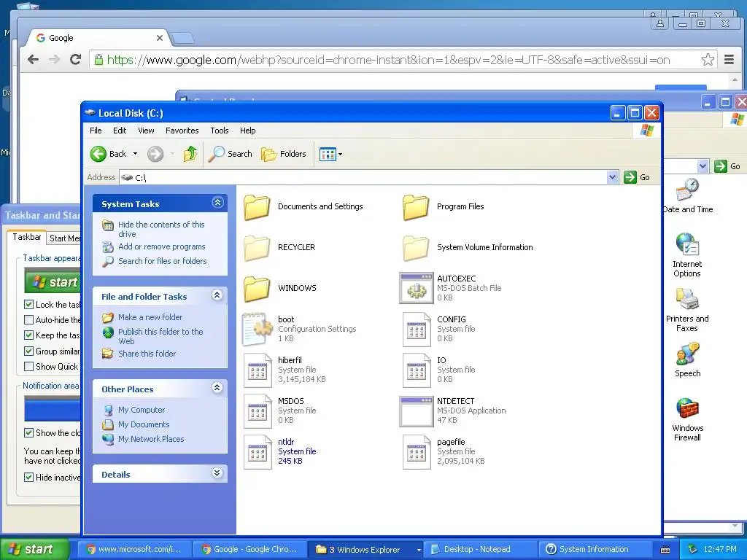Open Chrome's hamburger menu
747x560 pixels.
tap(729, 60)
